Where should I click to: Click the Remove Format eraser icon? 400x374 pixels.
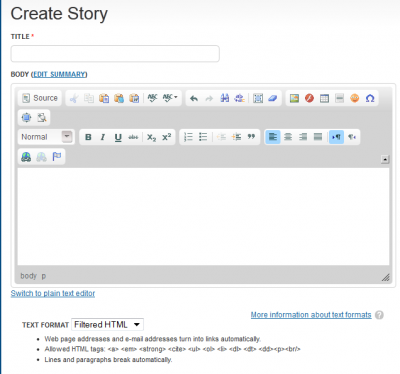273,98
